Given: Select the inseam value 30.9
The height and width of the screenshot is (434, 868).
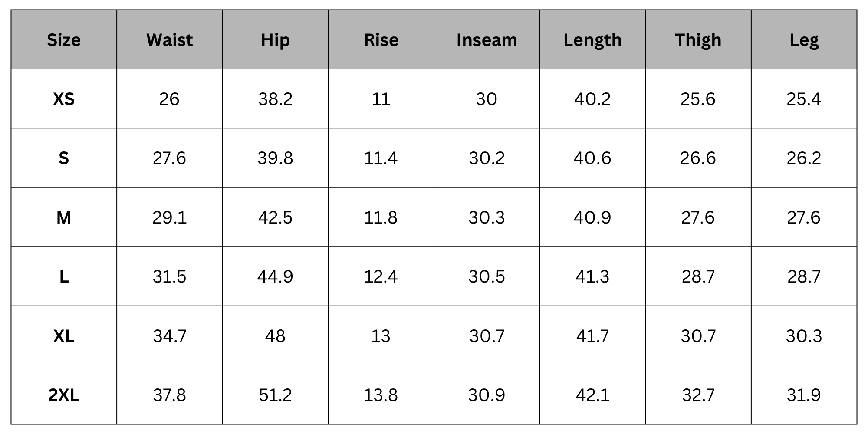Looking at the screenshot, I should [487, 395].
